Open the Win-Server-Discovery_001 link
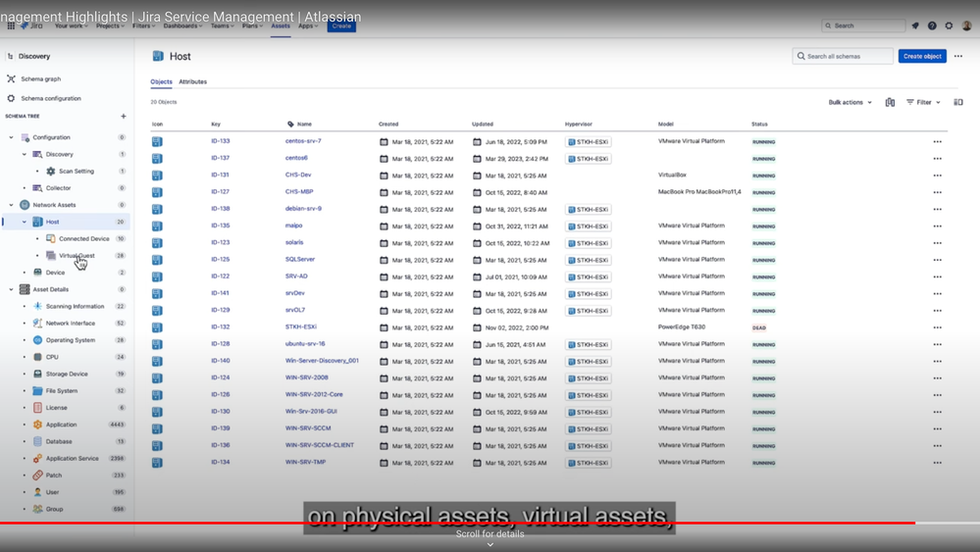 click(322, 361)
